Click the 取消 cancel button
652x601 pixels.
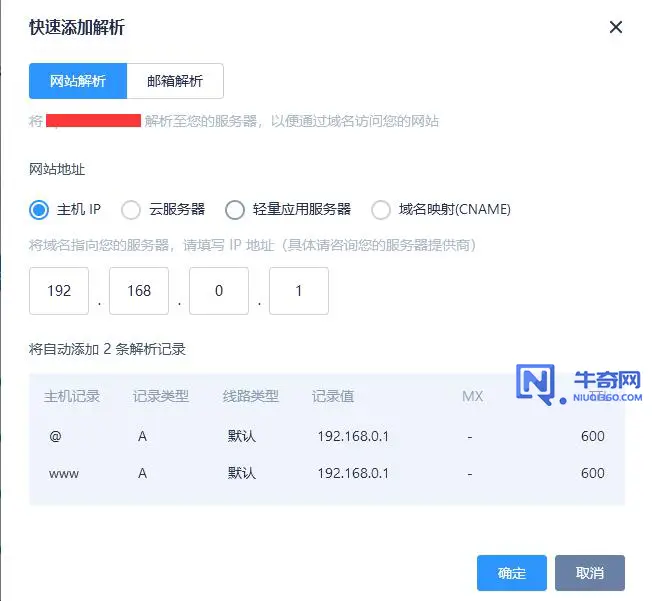590,573
